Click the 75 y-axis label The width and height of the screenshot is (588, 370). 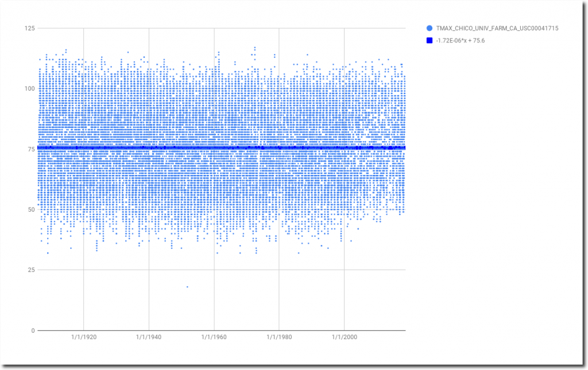pyautogui.click(x=30, y=149)
